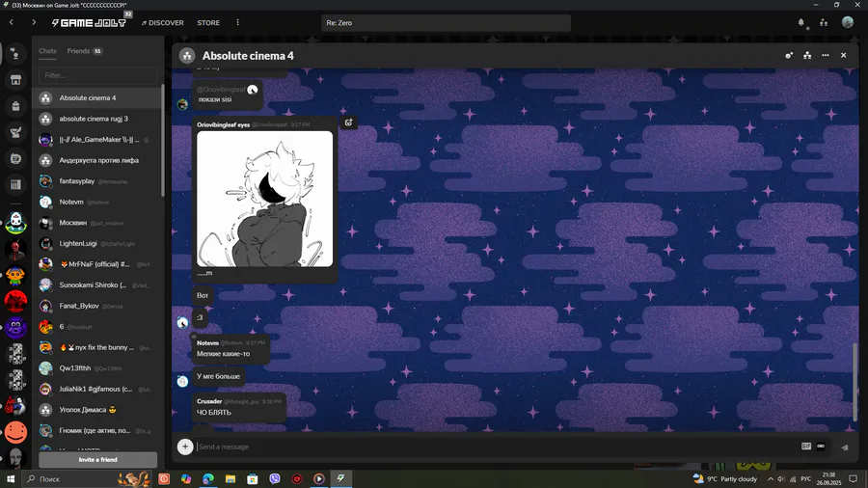Open the chat icon in left sidebar

(15, 54)
